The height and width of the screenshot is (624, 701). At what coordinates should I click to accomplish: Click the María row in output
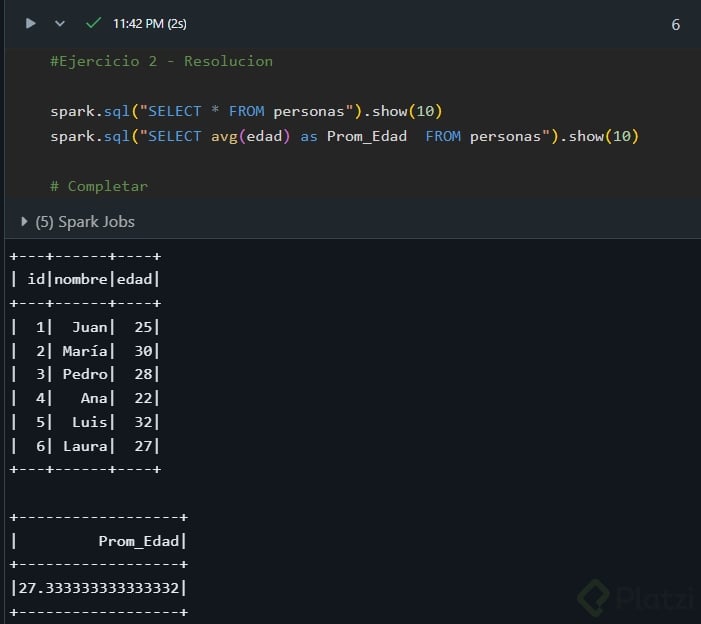85,351
